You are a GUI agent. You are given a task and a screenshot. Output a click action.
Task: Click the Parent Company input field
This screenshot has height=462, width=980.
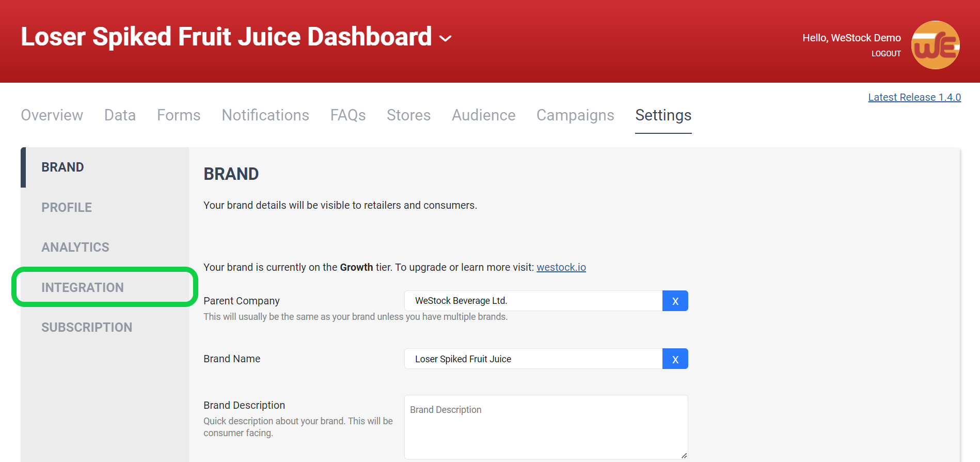(533, 301)
